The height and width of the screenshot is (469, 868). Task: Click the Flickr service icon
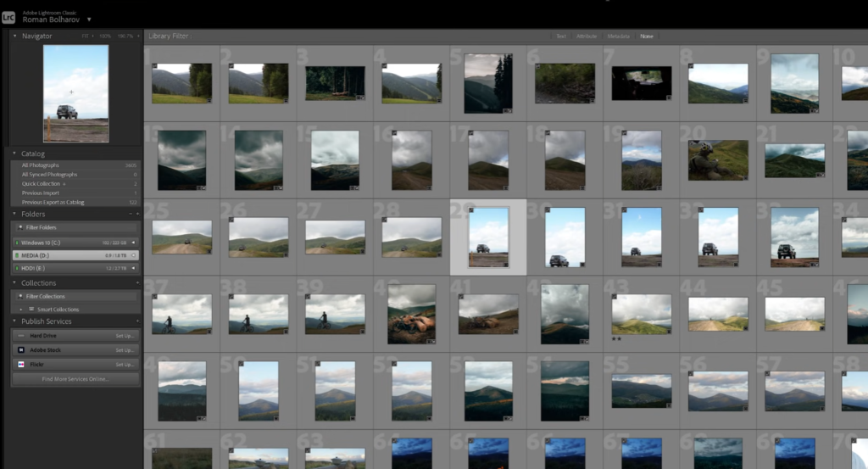pos(19,364)
